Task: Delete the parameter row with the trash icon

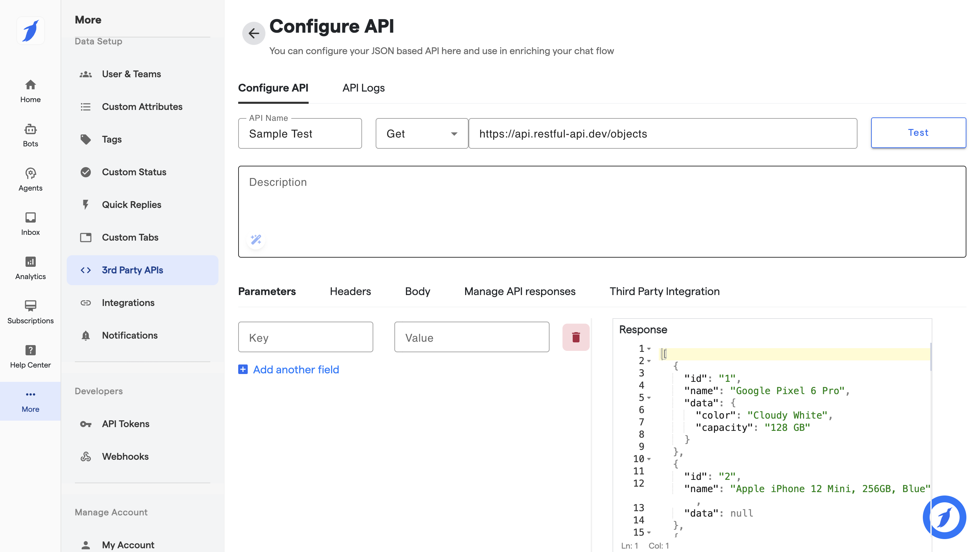Action: (x=576, y=337)
